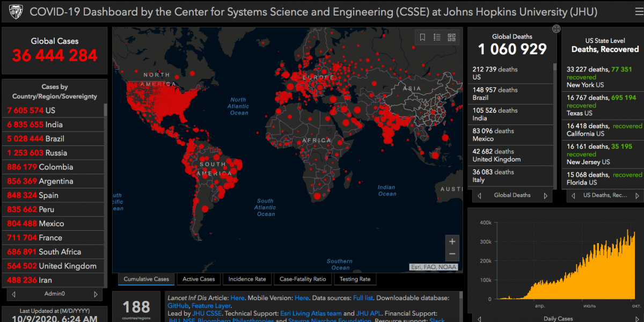The height and width of the screenshot is (322, 644).
Task: Select Argentina row in cases list
Action: click(x=53, y=181)
